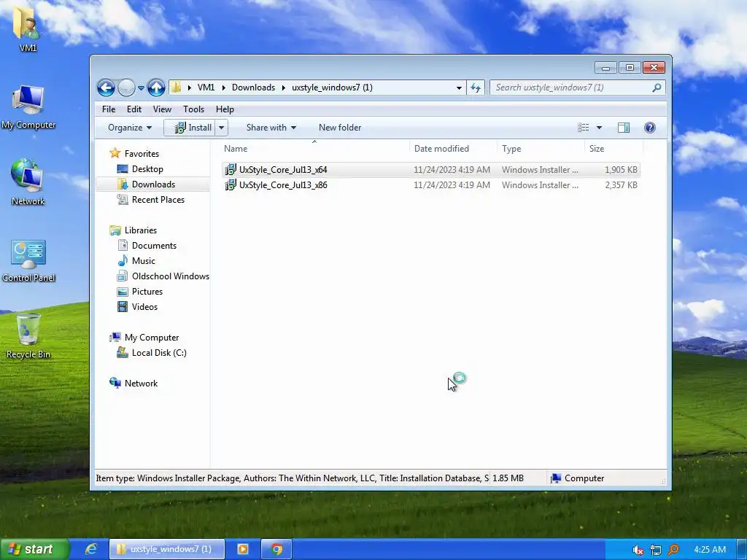Click the x86 installer file icon
Viewport: 747px width, 560px height.
(231, 184)
